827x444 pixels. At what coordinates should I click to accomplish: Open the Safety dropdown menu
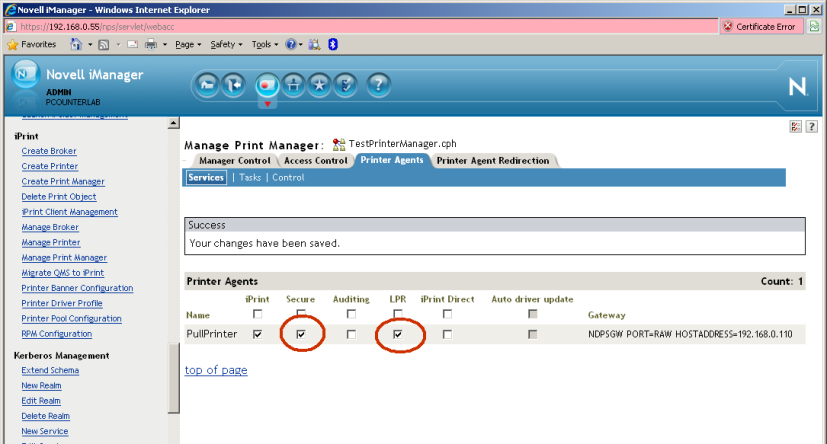tap(226, 44)
